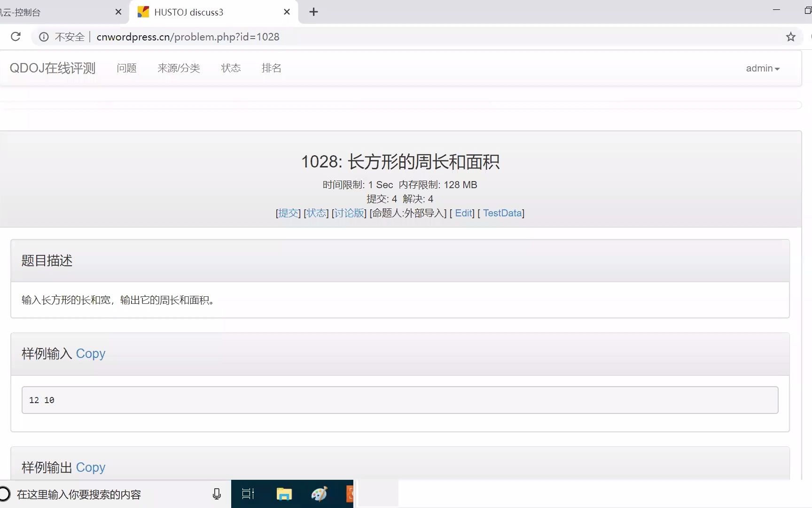
Task: Select the HUSTOJ discuss3 tab
Action: [214, 12]
